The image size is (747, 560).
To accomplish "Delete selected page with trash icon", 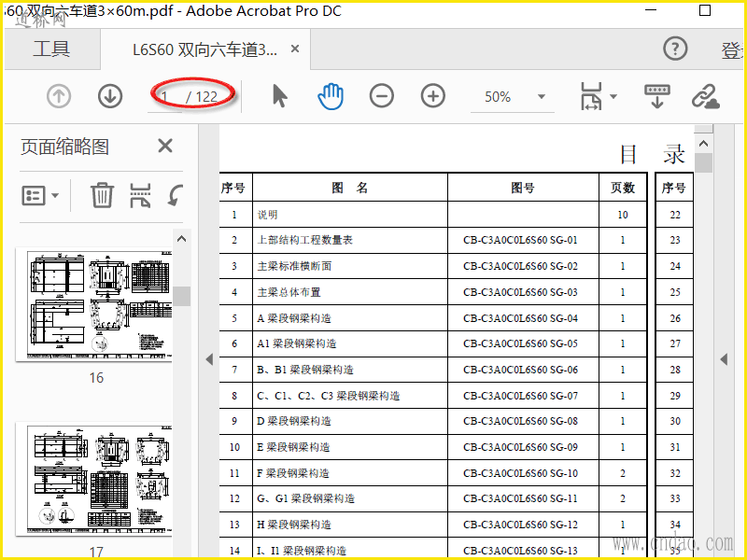I will [102, 195].
